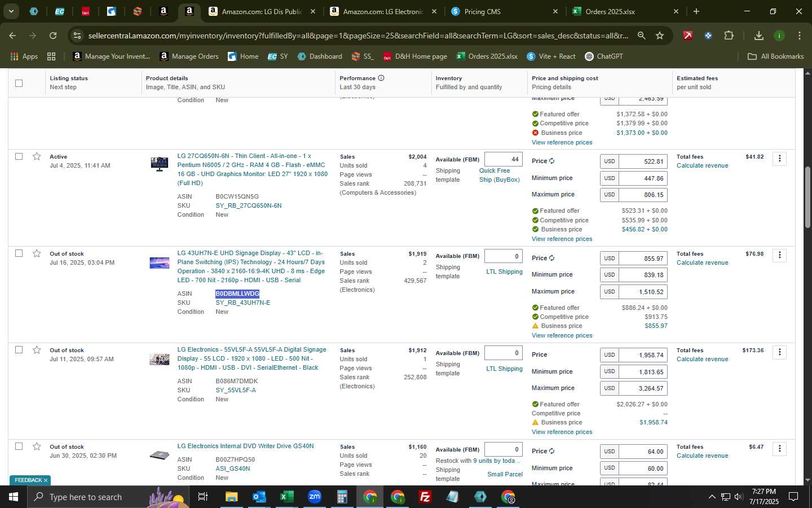
Task: Click the red arrow extension icon
Action: point(688,36)
